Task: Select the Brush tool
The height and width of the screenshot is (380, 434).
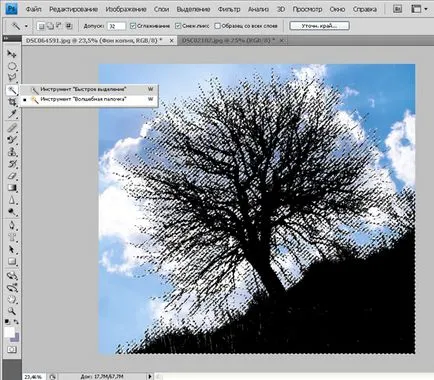Action: pos(12,140)
